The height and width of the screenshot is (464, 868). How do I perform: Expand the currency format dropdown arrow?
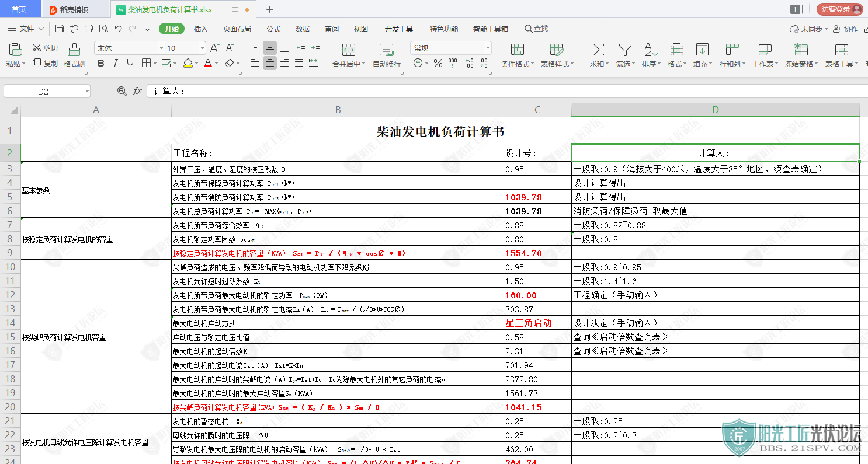(426, 63)
